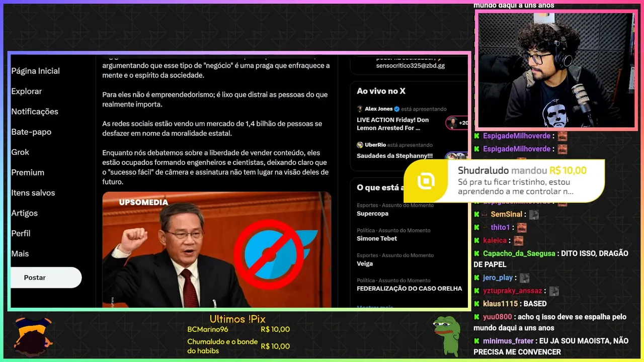Screen dimensions: 644x362
Task: Click the Ao vivo no X heading
Action: [x=381, y=91]
